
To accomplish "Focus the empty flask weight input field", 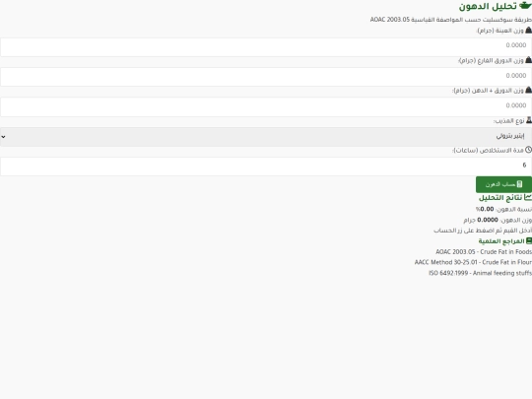I will tap(266, 77).
